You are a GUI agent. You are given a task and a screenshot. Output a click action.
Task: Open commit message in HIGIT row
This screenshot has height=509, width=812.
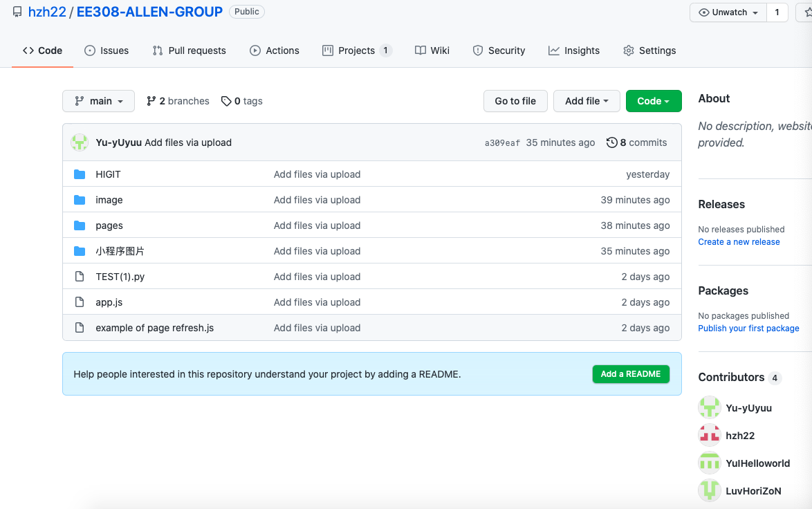317,174
